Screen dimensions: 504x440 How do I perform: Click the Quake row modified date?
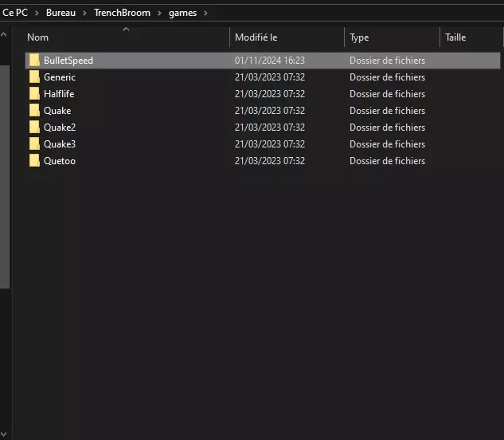(x=270, y=111)
